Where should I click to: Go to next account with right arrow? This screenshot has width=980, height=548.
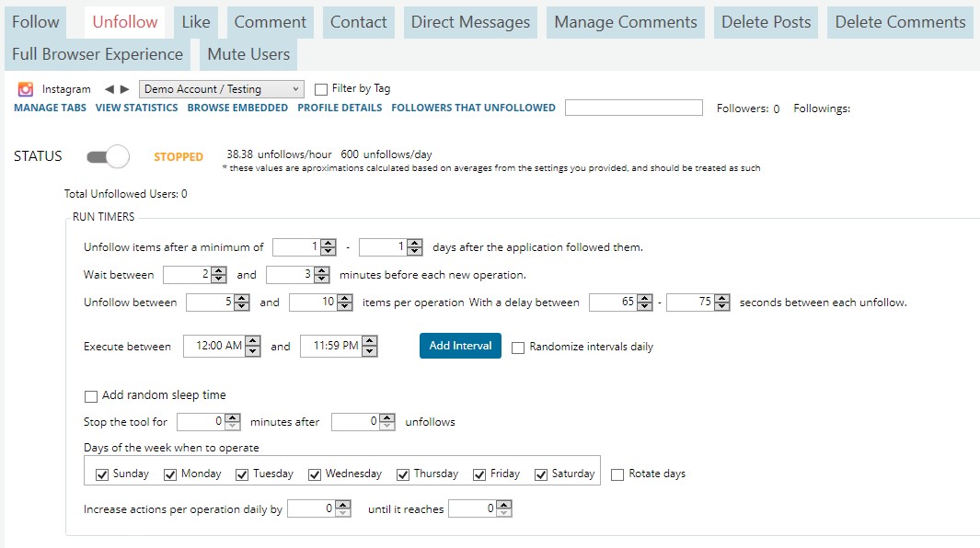coord(124,89)
